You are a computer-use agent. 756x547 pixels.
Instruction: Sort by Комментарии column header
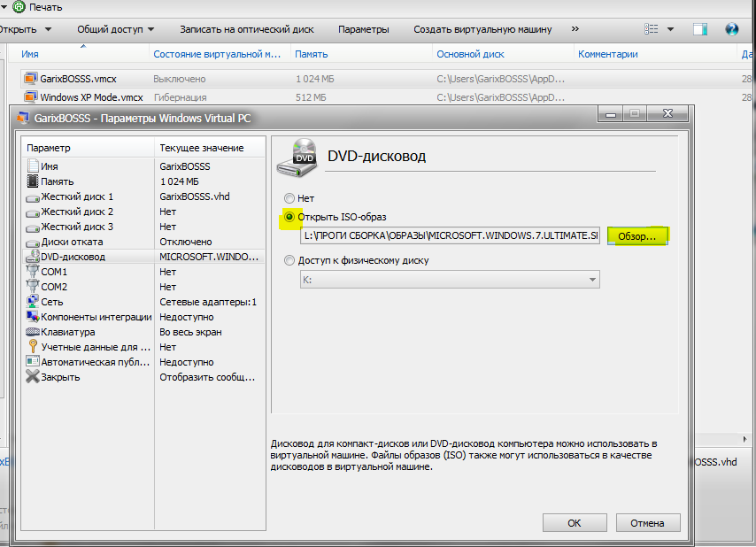click(x=607, y=54)
